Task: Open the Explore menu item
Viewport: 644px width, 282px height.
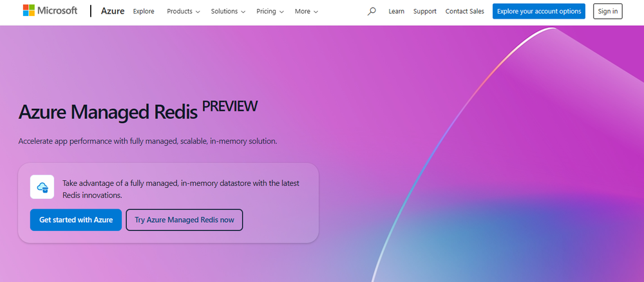Action: click(x=144, y=11)
